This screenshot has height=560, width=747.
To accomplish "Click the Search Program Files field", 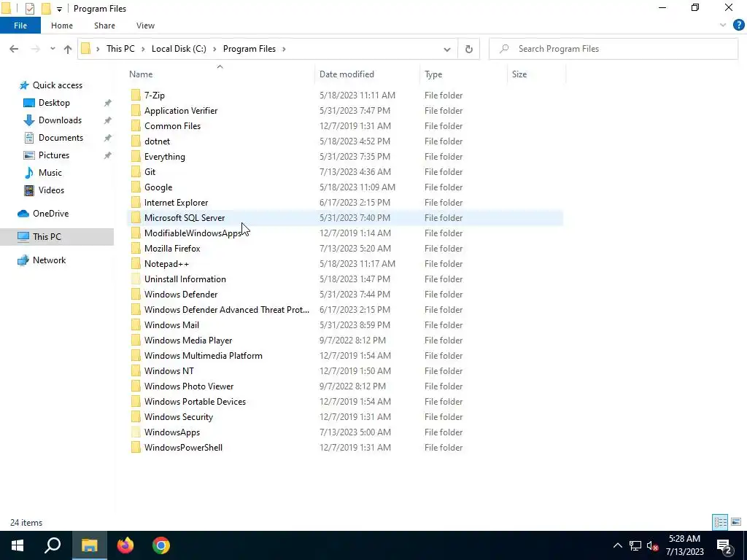I will [x=614, y=49].
